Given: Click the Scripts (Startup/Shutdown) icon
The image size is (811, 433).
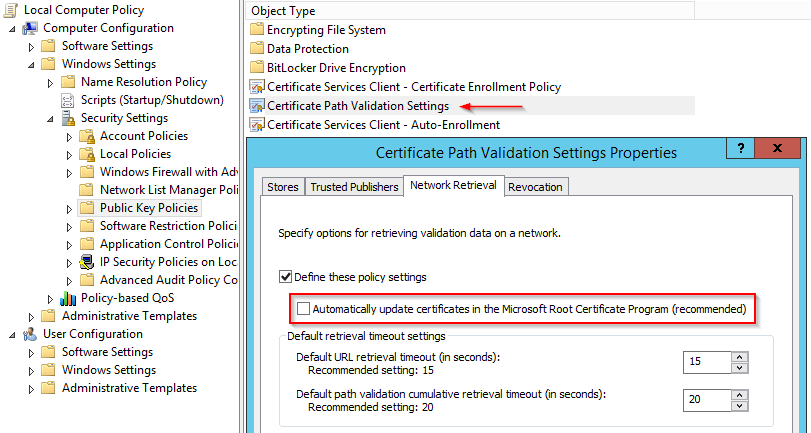Looking at the screenshot, I should coord(68,100).
